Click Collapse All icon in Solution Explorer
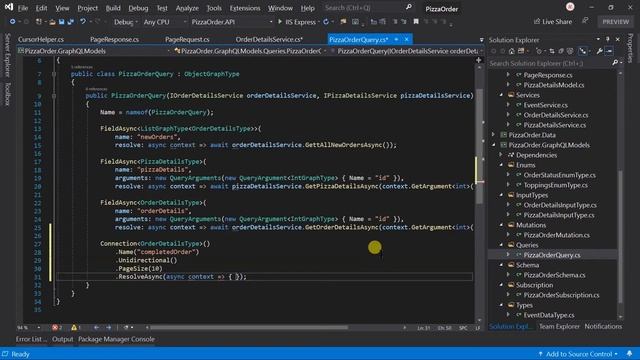Viewport: 640px width, 360px height. (561, 51)
